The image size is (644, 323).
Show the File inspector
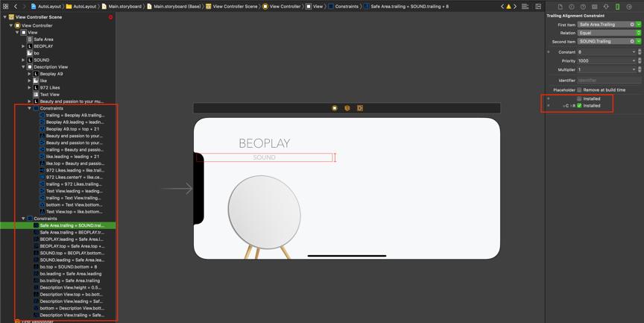pos(560,7)
